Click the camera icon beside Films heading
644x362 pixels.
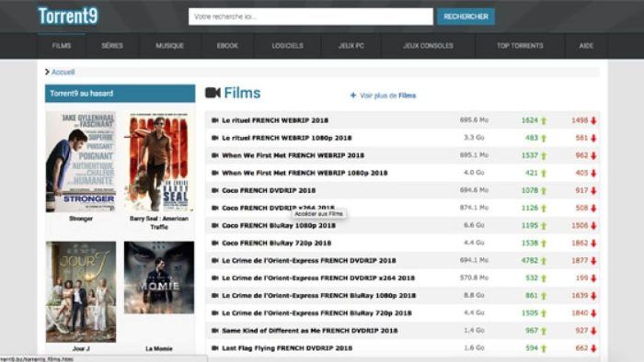tap(213, 93)
